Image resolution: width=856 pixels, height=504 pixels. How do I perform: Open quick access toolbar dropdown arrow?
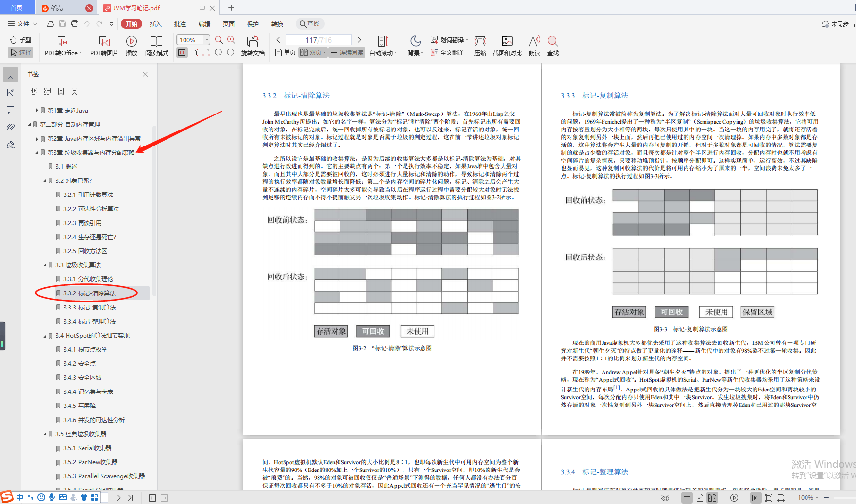click(x=111, y=24)
